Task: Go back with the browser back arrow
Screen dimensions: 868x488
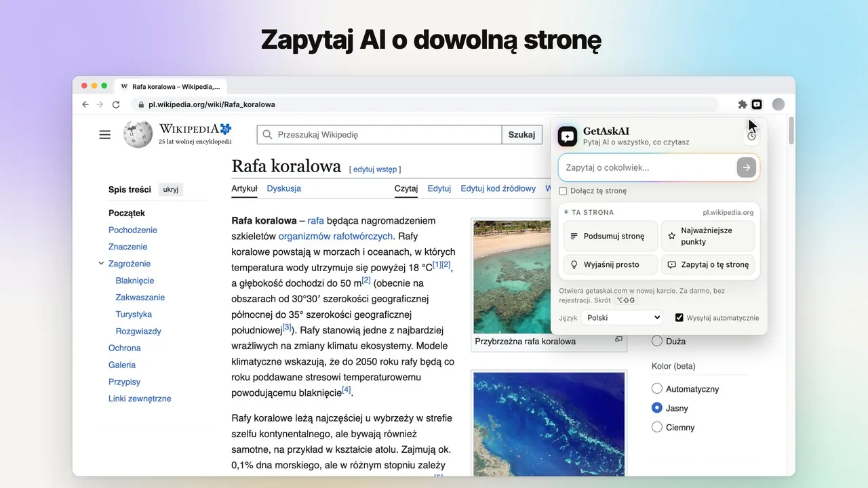Action: tap(85, 104)
